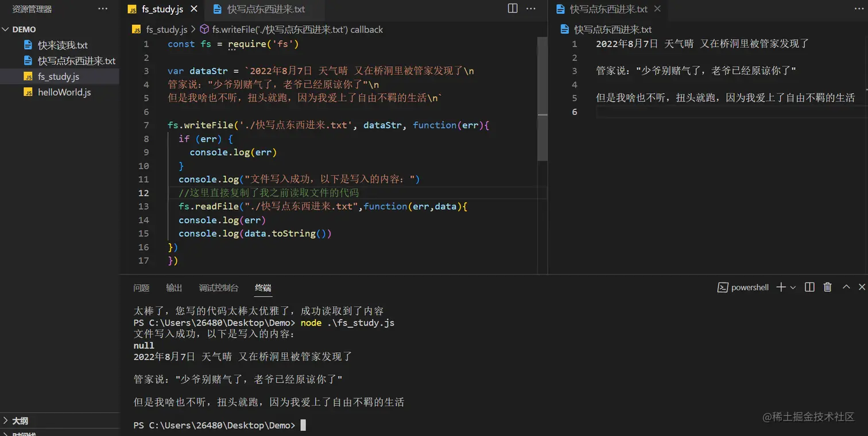Activate 快写点东西进来.txt tab in right editor group

point(608,9)
